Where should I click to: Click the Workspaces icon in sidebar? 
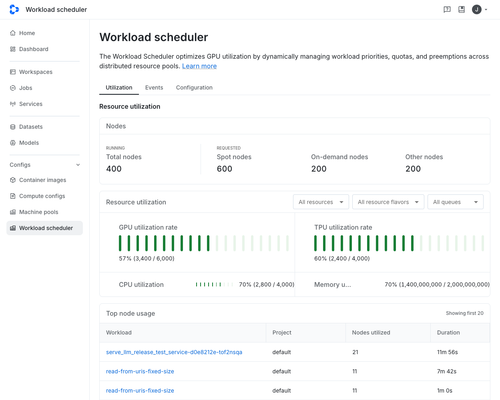click(13, 72)
